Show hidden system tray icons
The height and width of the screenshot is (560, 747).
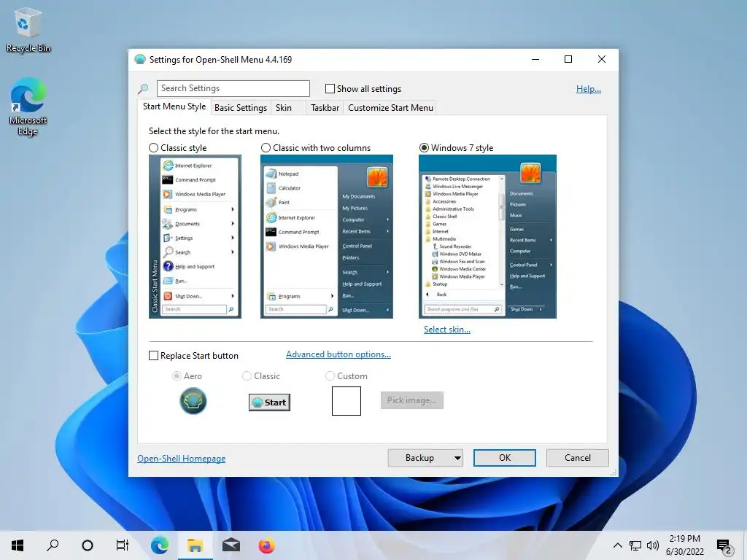(617, 545)
